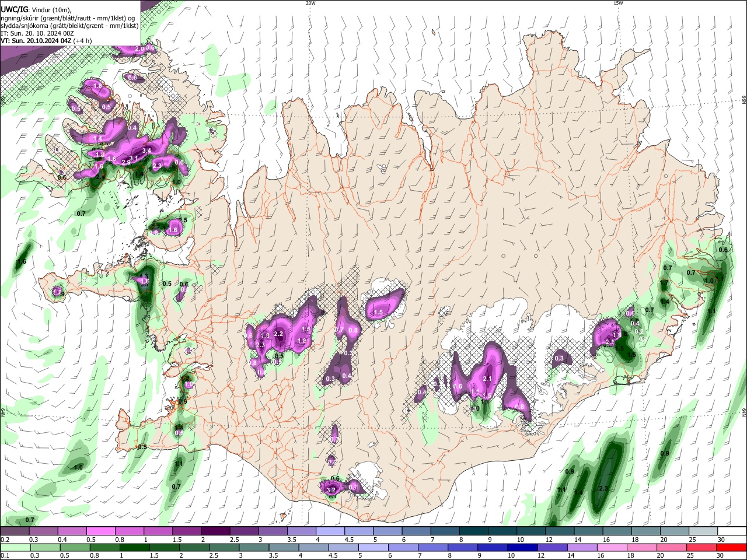Image resolution: width=747 pixels, height=560 pixels.
Task: Select the 2 dark purple swatch in top legend row
Action: [x=215, y=531]
